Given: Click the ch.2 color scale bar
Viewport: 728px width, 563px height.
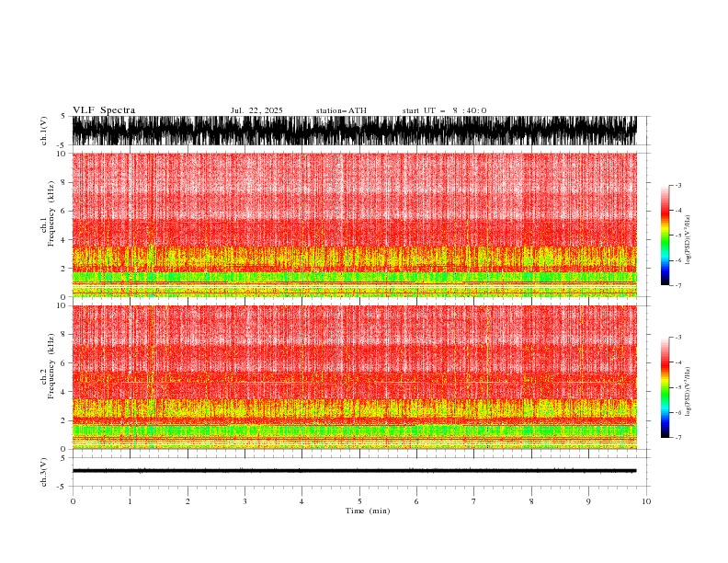Looking at the screenshot, I should [x=665, y=387].
